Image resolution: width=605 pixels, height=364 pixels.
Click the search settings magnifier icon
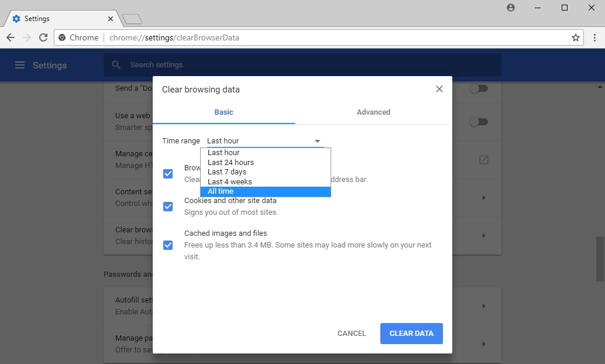point(116,64)
